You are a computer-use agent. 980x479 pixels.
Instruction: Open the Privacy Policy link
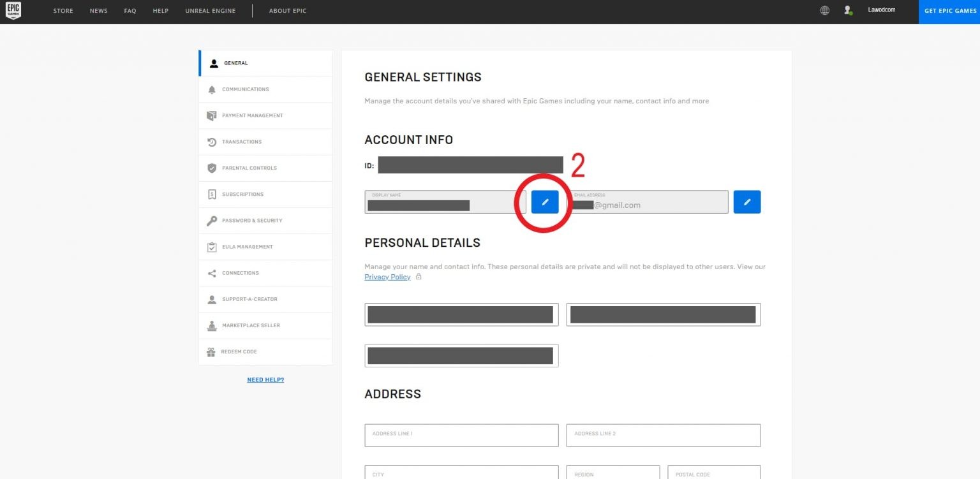(387, 276)
